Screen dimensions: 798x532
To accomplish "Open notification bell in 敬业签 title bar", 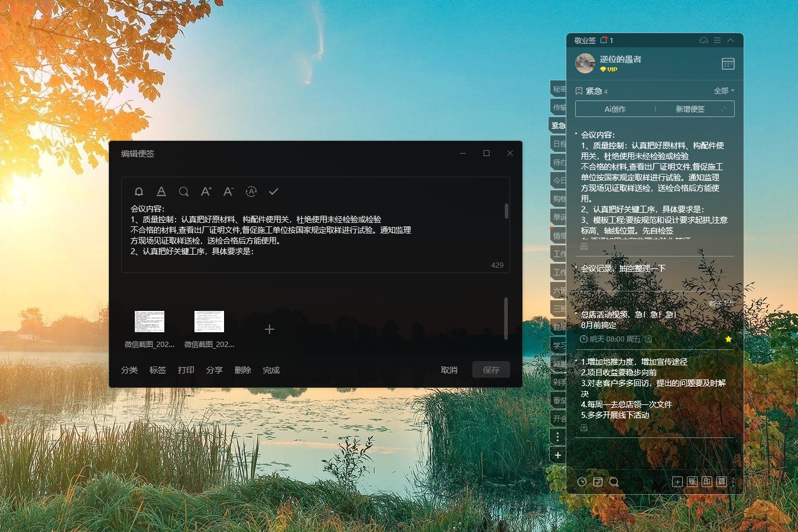I will coord(604,40).
